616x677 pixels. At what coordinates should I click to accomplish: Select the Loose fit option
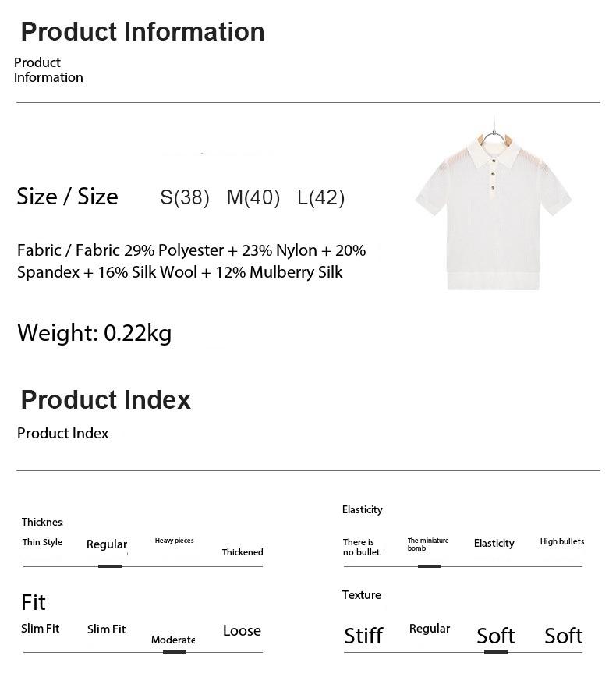[x=242, y=630]
